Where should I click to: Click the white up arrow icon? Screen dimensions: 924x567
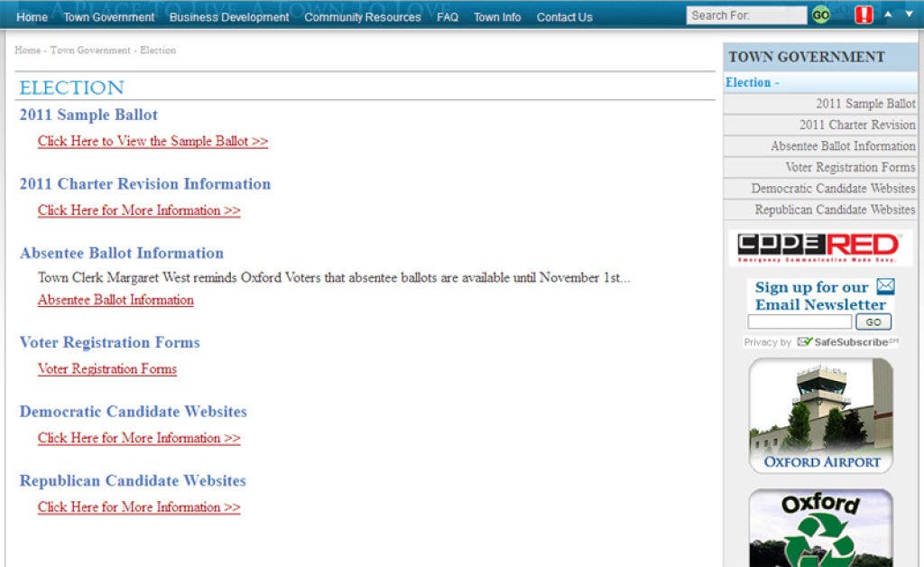point(888,14)
